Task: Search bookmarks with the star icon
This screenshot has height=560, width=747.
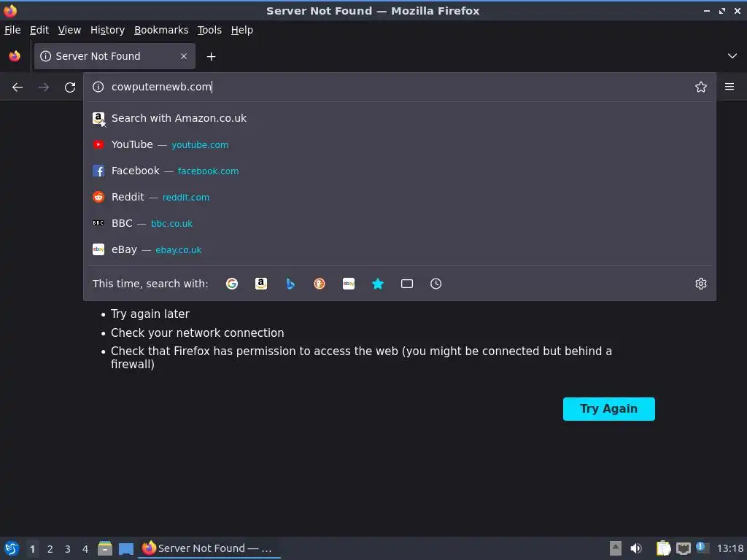Action: click(378, 284)
